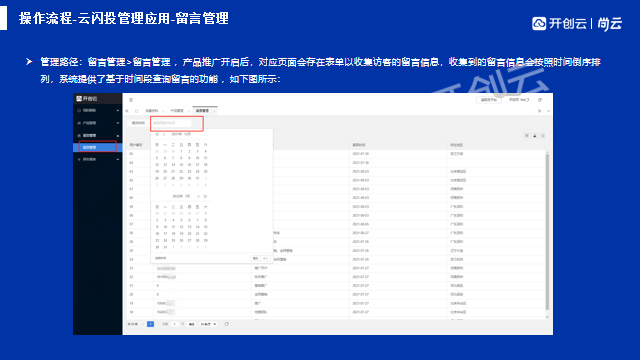Expand 产品管理 in the sidebar

tap(98, 123)
